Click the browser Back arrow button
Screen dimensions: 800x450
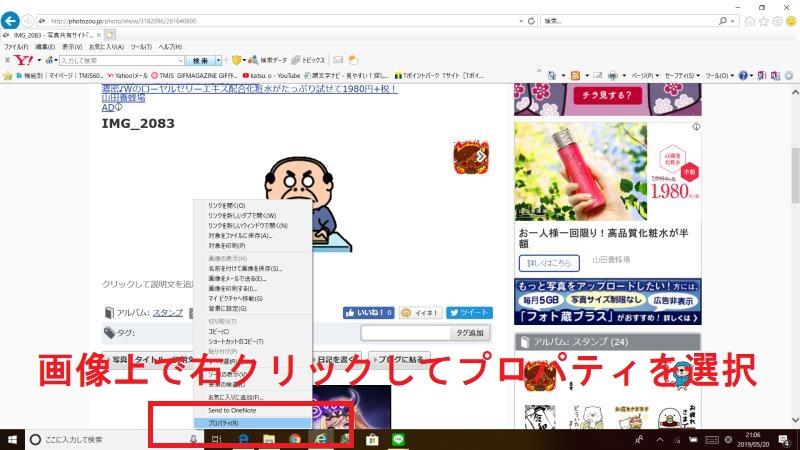(10, 21)
